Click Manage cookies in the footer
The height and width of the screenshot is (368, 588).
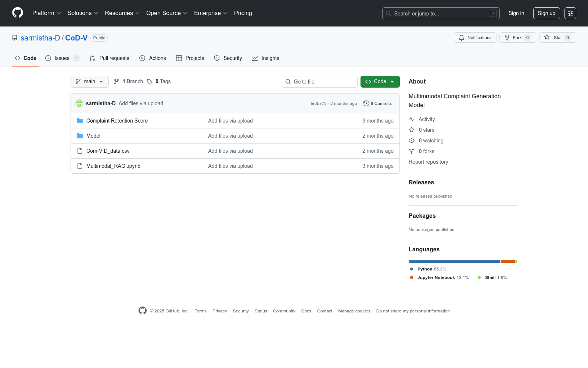click(x=354, y=311)
